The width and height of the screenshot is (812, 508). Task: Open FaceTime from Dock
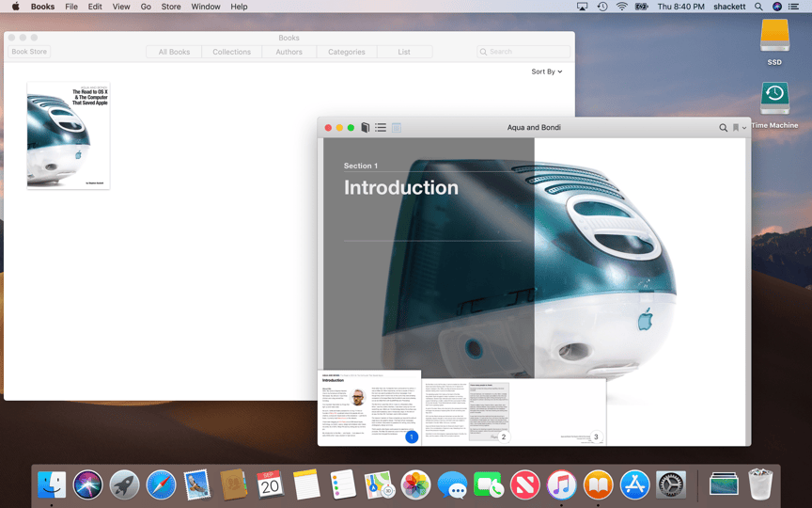coord(489,484)
